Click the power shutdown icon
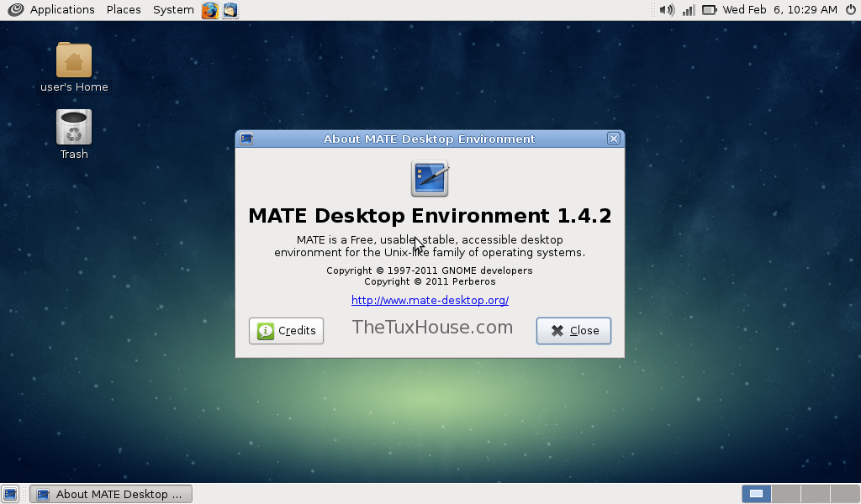The height and width of the screenshot is (504, 861). coord(850,10)
